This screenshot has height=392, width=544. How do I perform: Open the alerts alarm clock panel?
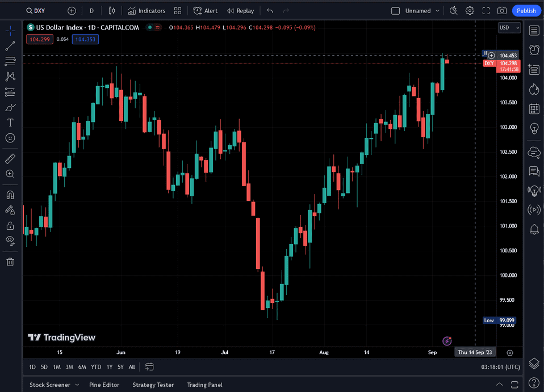(534, 50)
